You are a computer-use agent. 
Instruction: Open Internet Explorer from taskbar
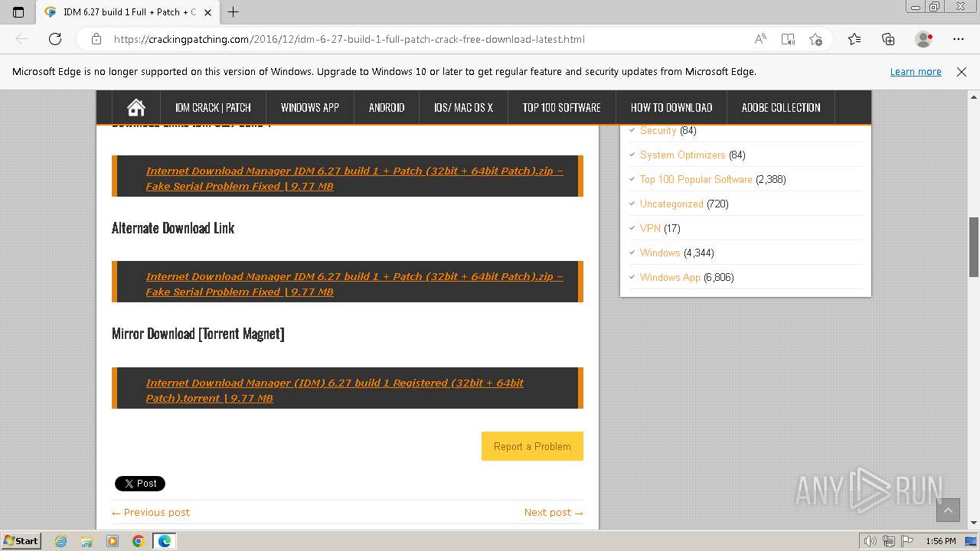point(61,541)
